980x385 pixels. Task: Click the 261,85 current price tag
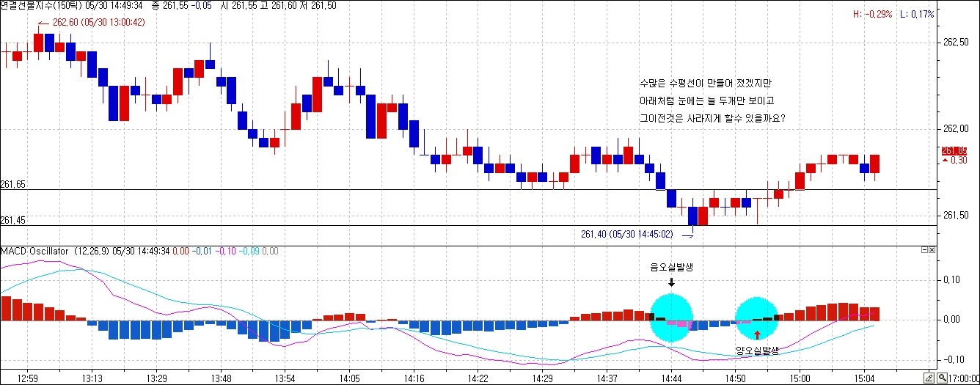click(x=954, y=151)
